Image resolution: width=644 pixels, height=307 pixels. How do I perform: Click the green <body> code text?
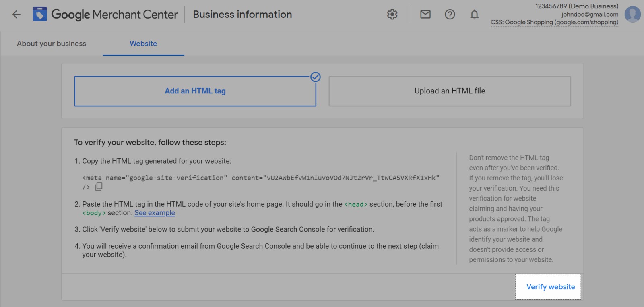point(94,213)
